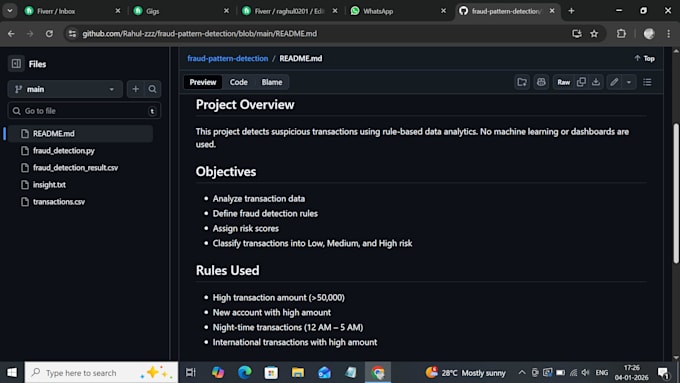Collapse the Files side panel icon
The width and height of the screenshot is (680, 383).
point(16,64)
